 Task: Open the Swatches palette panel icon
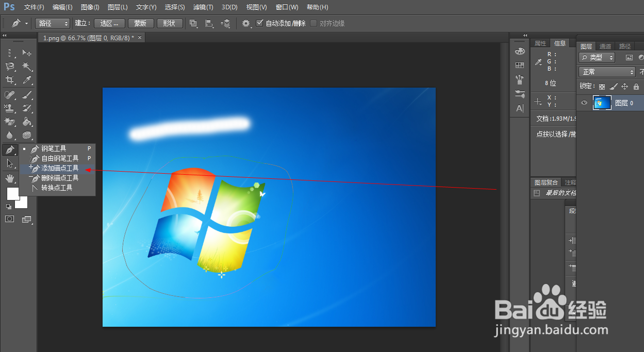click(x=520, y=51)
